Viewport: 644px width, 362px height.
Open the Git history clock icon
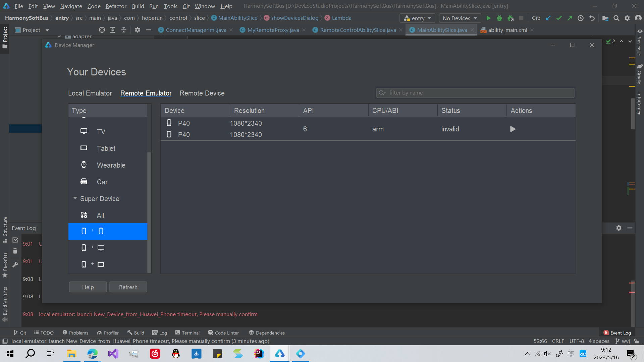point(581,18)
